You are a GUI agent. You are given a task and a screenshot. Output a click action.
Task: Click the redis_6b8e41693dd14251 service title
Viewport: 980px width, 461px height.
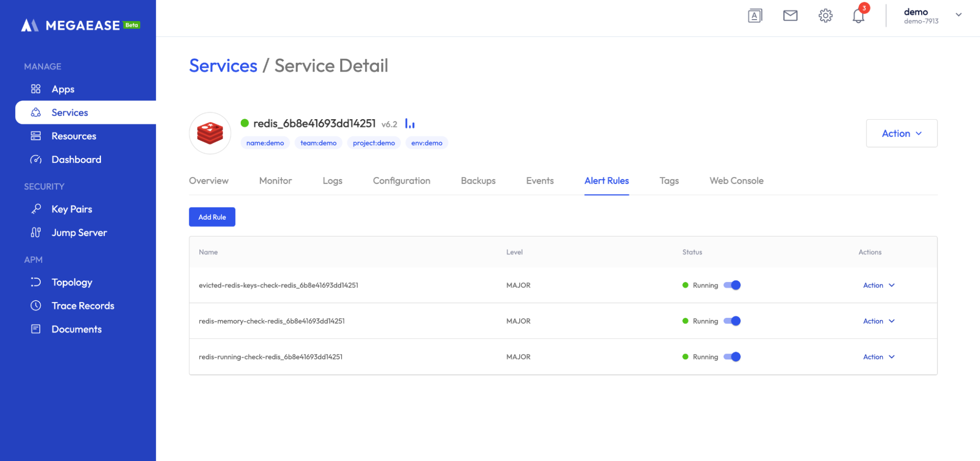click(314, 123)
